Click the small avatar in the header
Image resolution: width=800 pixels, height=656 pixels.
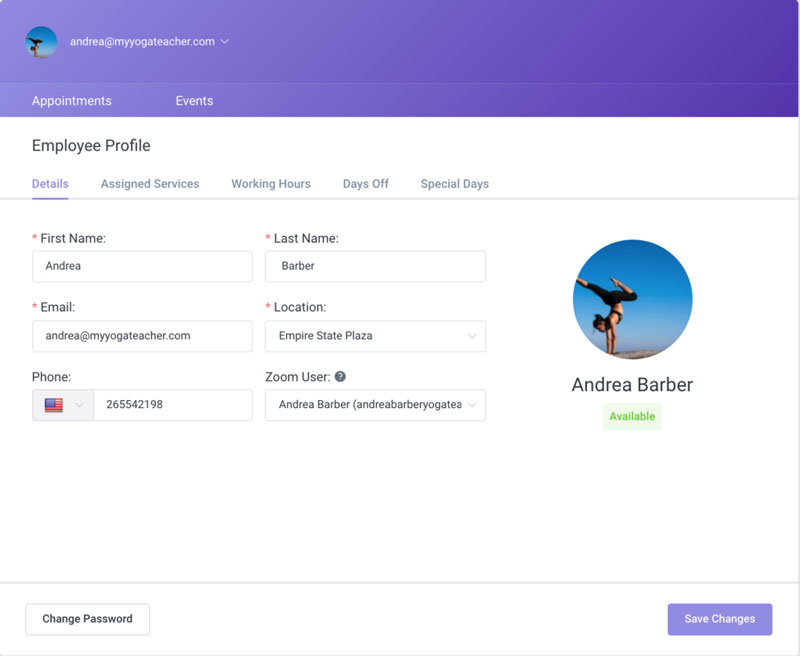point(41,42)
